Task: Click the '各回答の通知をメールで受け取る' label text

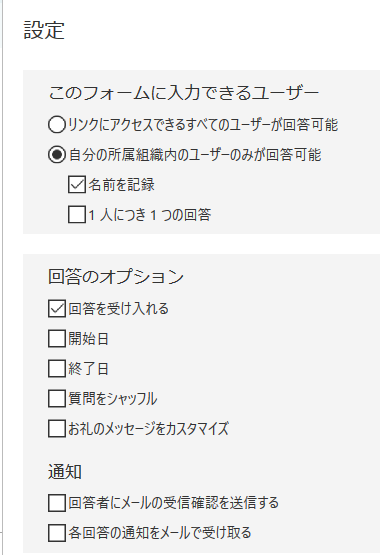Action: click(x=160, y=533)
